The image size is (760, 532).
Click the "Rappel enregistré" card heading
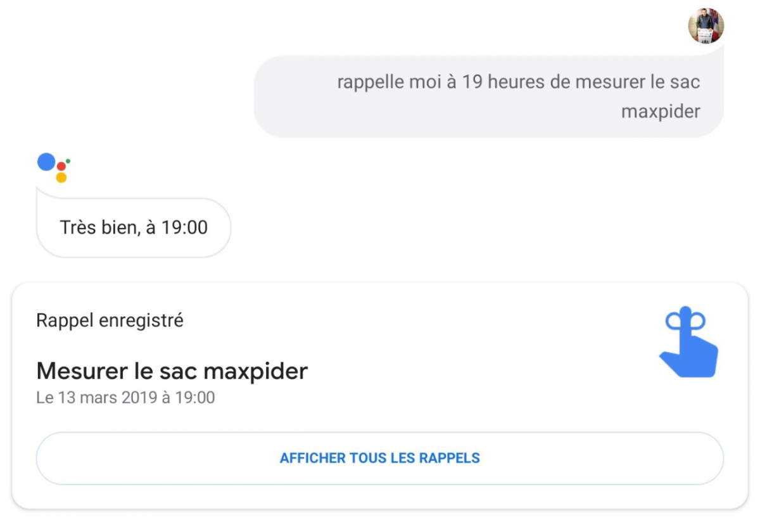coord(110,320)
